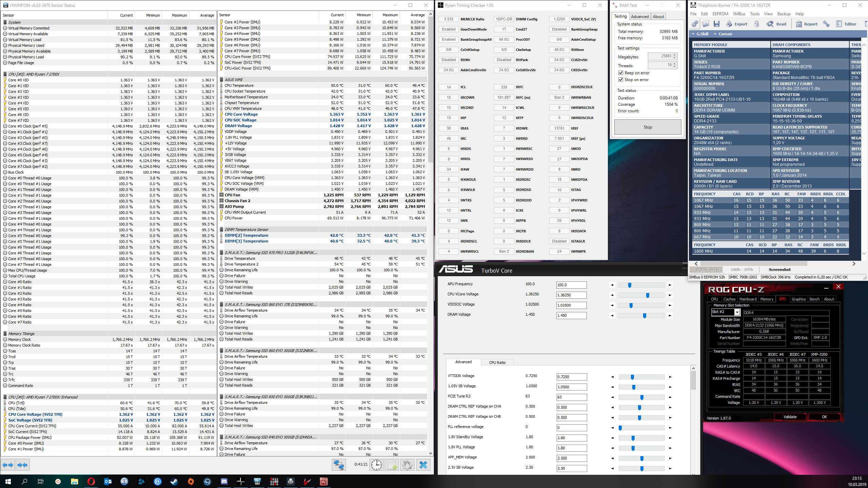Click the HWiNFO clock reset timer icon
868x488 pixels.
coord(376,465)
